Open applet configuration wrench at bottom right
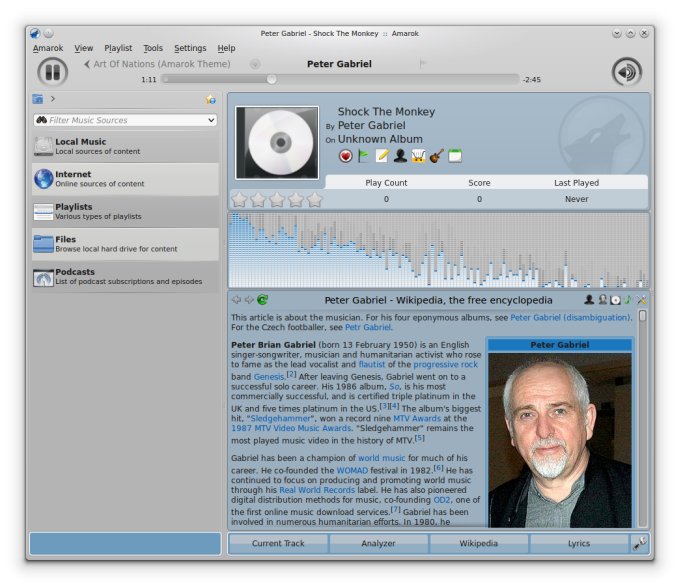The image size is (680, 586). 640,543
